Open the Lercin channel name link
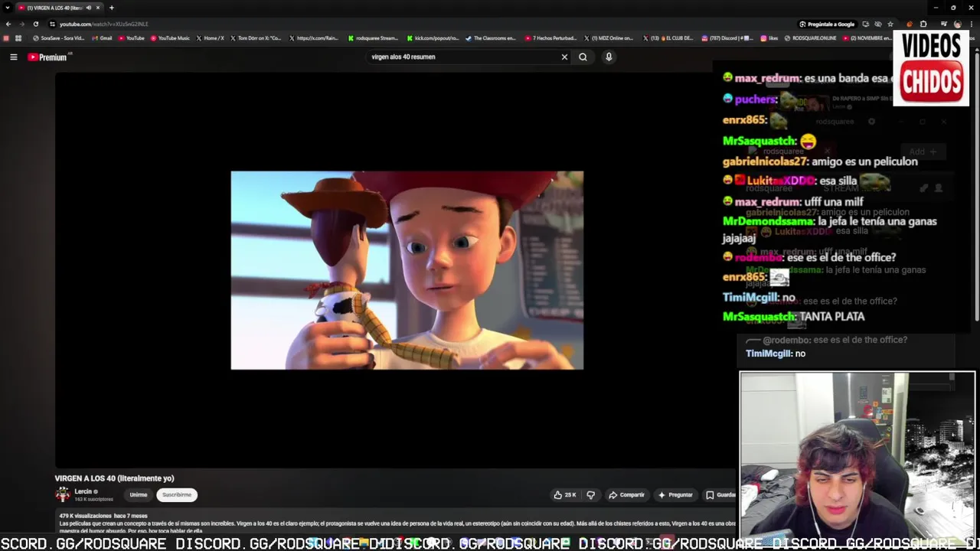This screenshot has width=980, height=551. coord(83,491)
